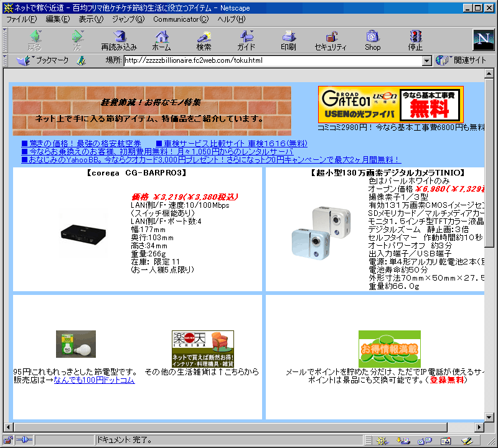The image size is (498, 448).
Task: Open the Guide (ガイド) icon
Action: point(246,40)
